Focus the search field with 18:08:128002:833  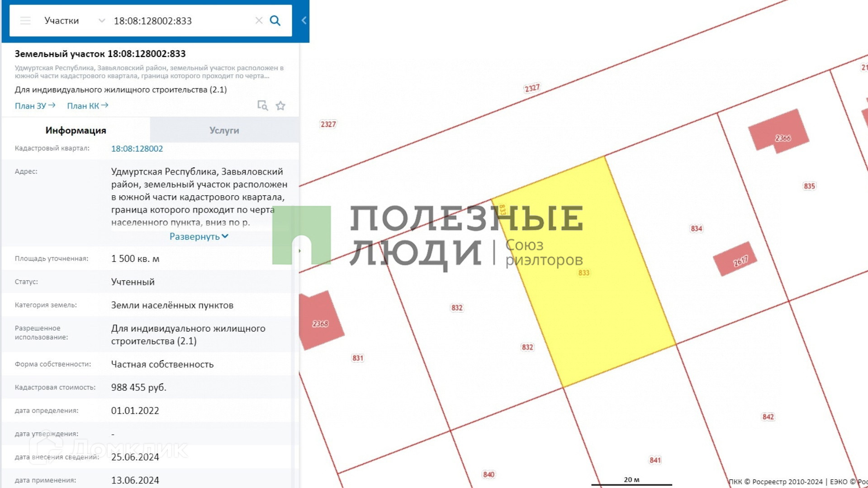point(181,21)
